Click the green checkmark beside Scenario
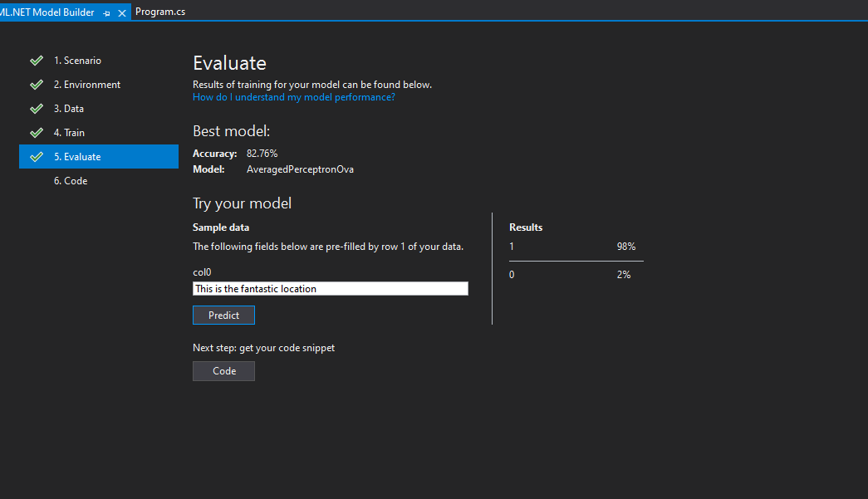 [36, 61]
